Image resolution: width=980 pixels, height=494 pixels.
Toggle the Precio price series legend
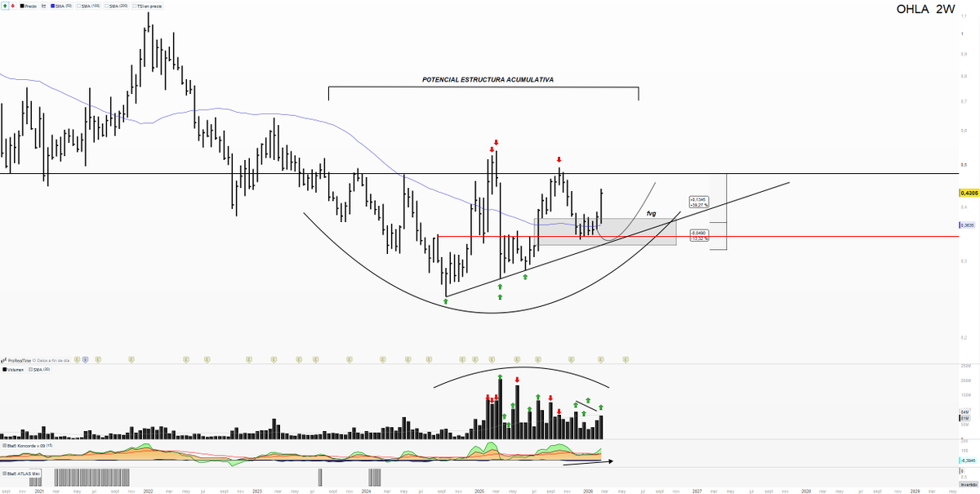tap(28, 6)
